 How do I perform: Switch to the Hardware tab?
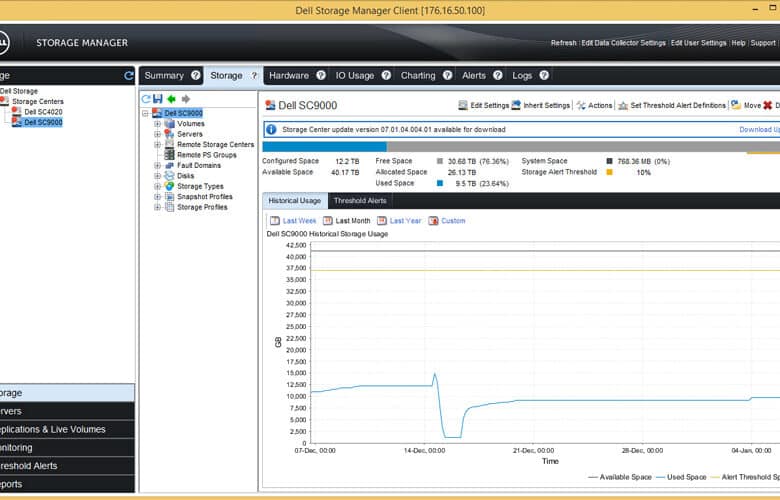289,76
